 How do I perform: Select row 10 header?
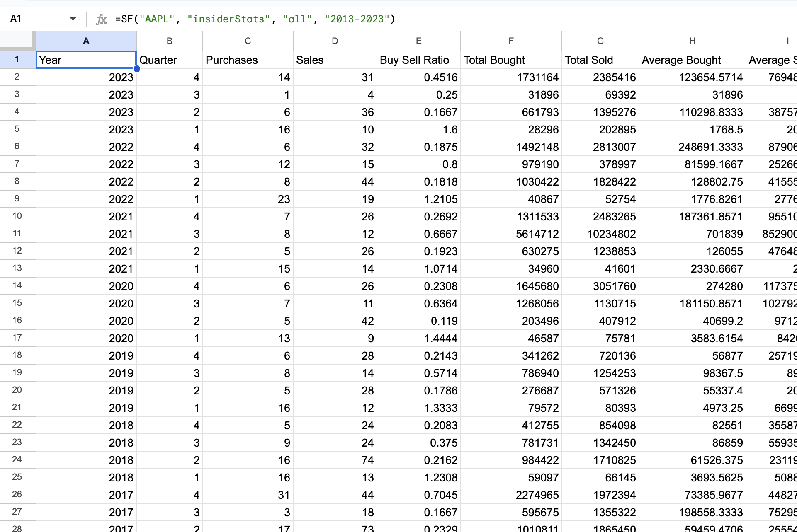click(17, 216)
